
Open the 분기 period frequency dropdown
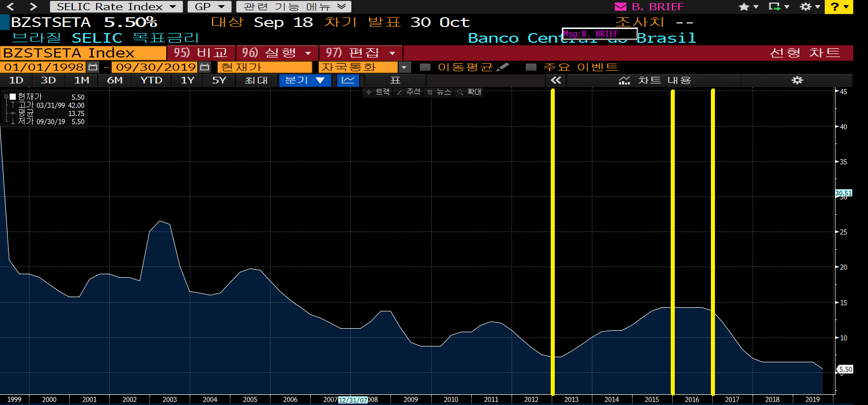pyautogui.click(x=305, y=80)
